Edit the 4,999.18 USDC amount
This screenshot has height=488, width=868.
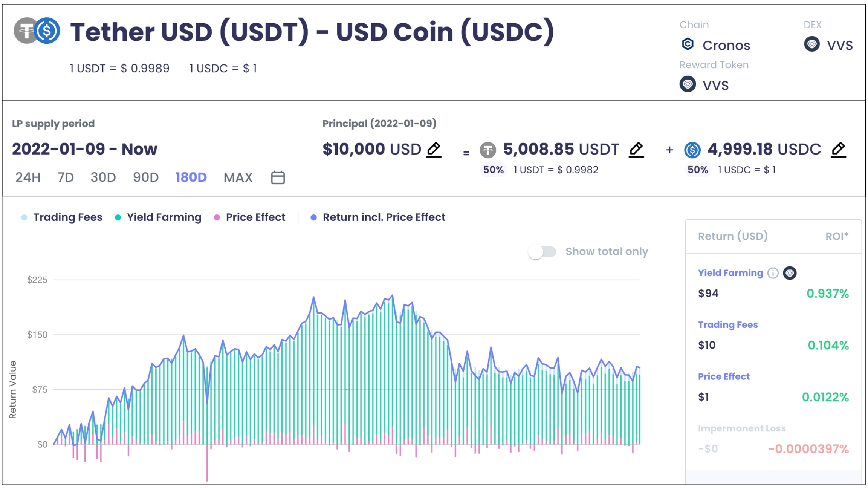coord(839,150)
